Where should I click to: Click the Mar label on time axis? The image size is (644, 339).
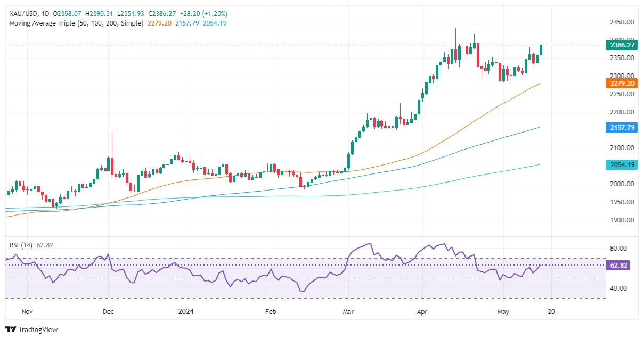348,311
